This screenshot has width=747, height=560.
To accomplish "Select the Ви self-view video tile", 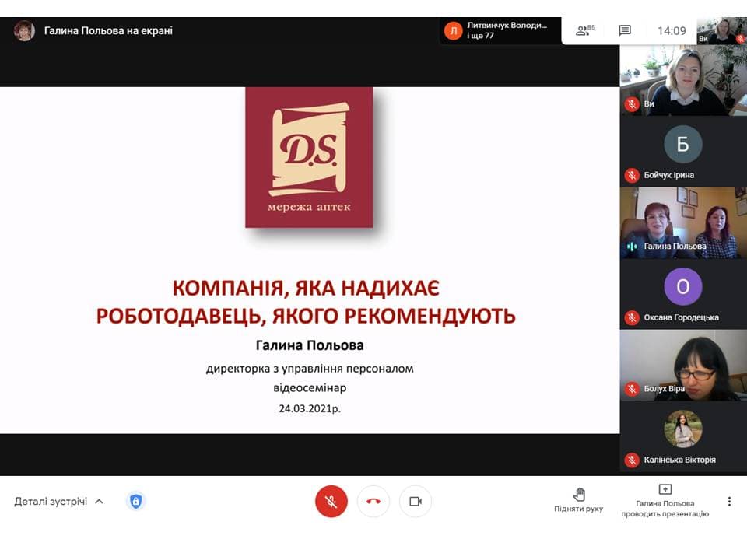I will coord(683,80).
